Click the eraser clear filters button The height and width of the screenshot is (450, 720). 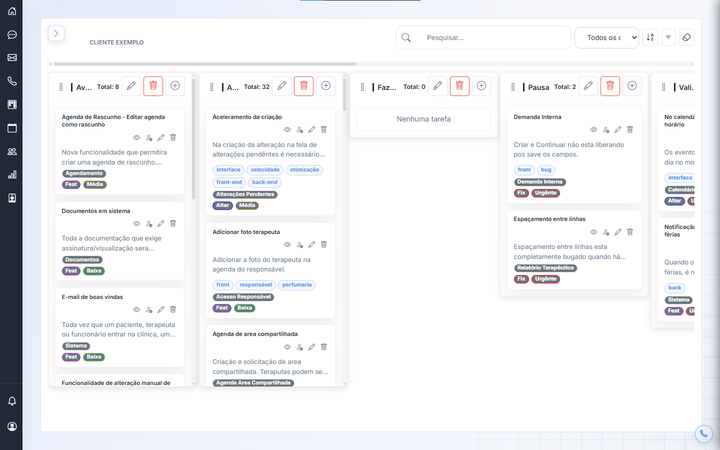(686, 37)
